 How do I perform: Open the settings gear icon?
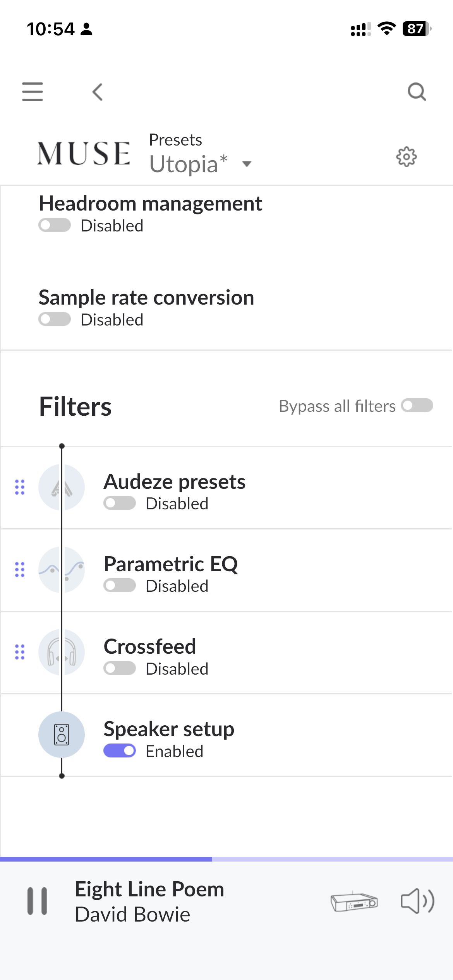[406, 157]
